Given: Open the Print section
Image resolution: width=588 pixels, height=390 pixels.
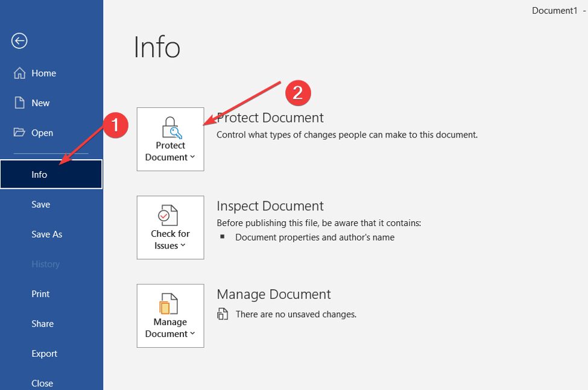Looking at the screenshot, I should click(x=40, y=294).
